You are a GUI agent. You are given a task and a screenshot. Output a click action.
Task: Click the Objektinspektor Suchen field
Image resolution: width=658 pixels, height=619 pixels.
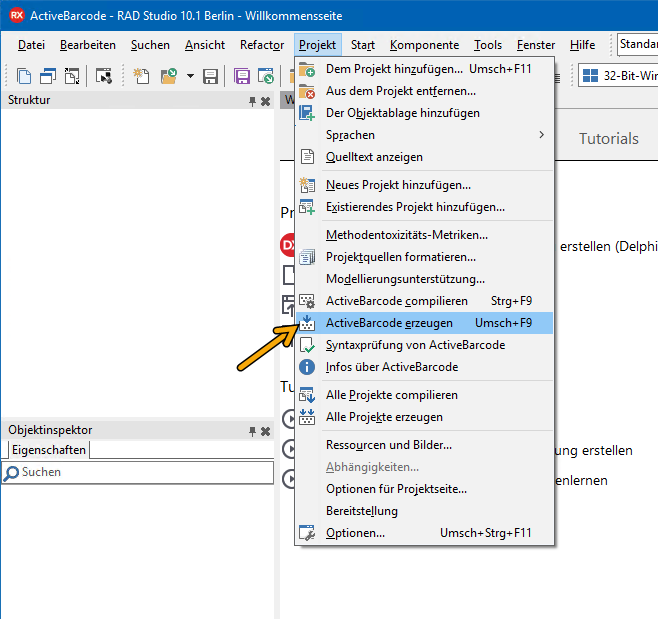(x=138, y=473)
